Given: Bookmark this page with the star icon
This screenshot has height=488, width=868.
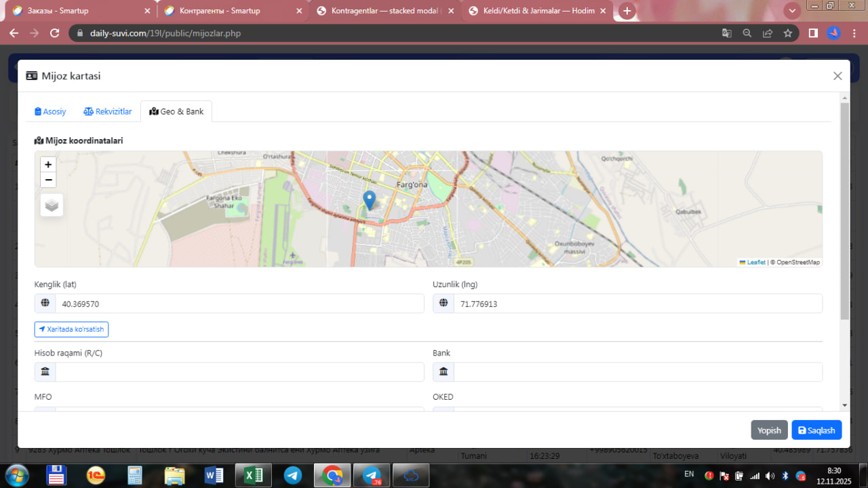Looking at the screenshot, I should [x=787, y=33].
